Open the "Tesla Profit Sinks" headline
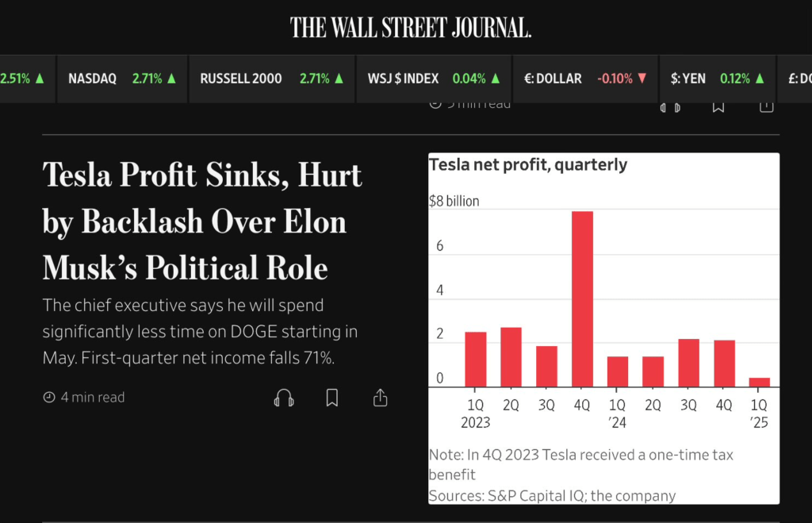This screenshot has height=523, width=812. click(202, 221)
